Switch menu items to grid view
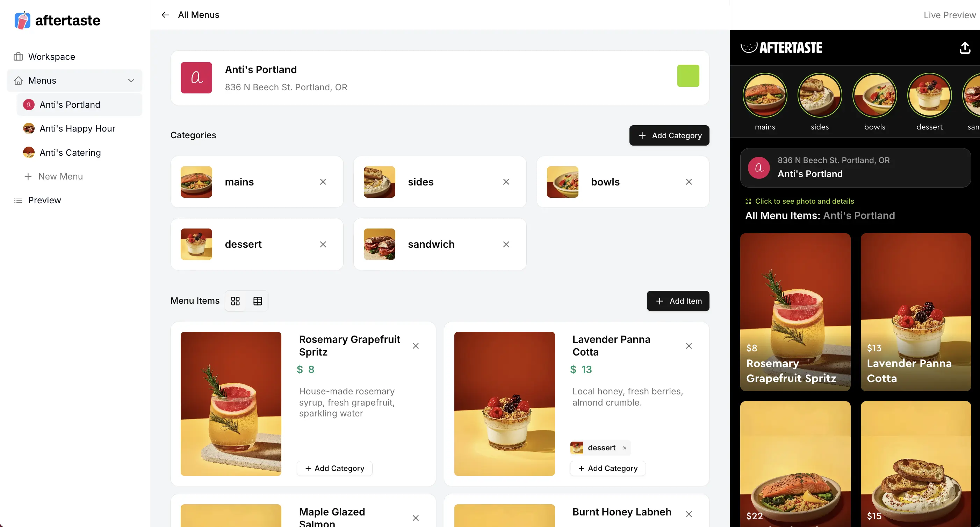 pos(236,301)
